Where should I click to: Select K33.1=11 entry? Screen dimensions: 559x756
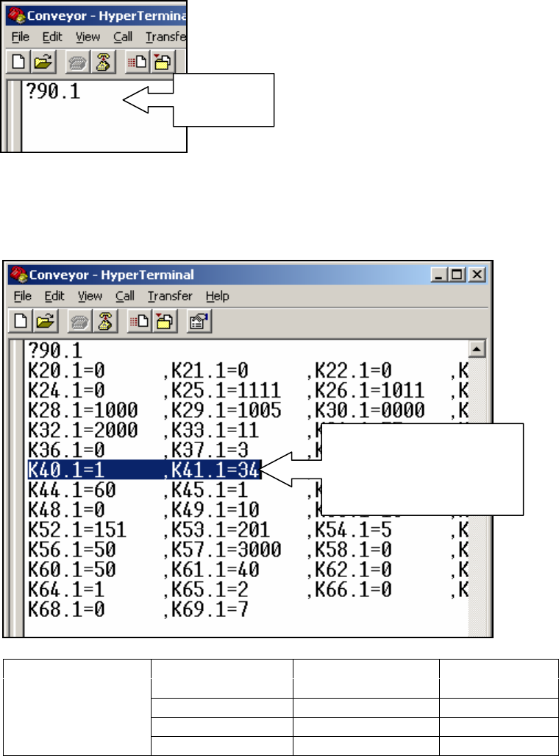coord(216,430)
